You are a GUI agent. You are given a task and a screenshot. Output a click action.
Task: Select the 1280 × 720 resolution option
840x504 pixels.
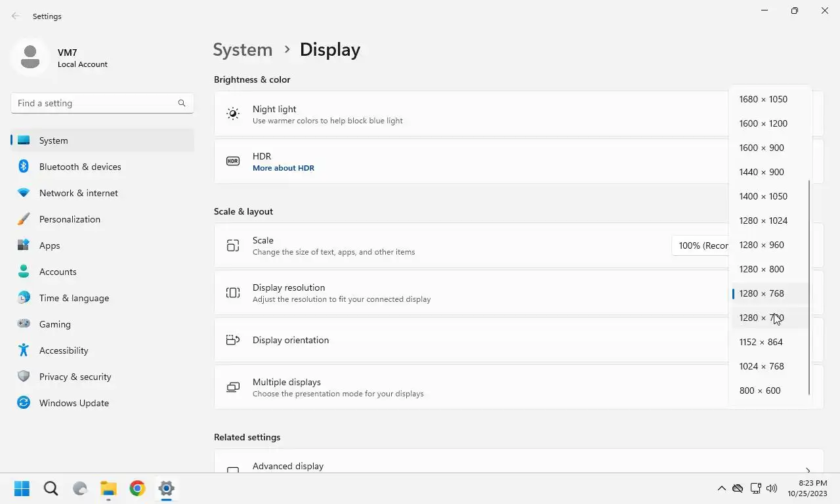point(761,318)
